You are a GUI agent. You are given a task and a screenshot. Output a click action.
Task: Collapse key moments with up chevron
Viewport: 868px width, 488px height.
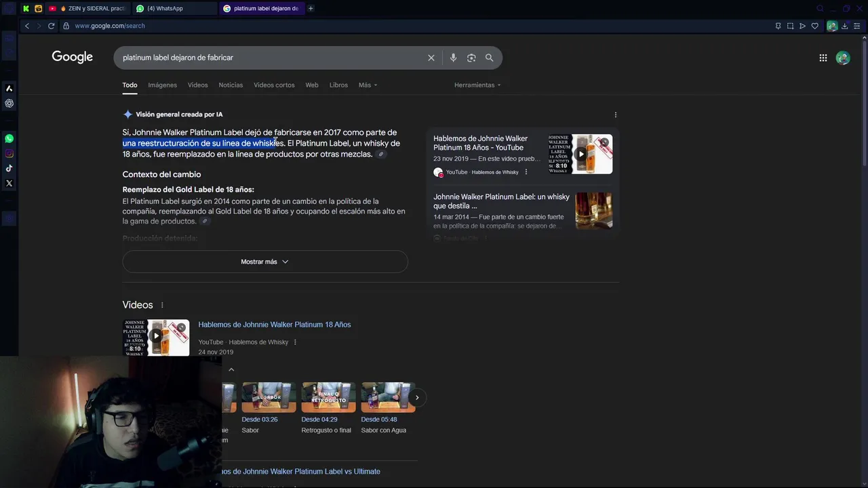coord(231,369)
